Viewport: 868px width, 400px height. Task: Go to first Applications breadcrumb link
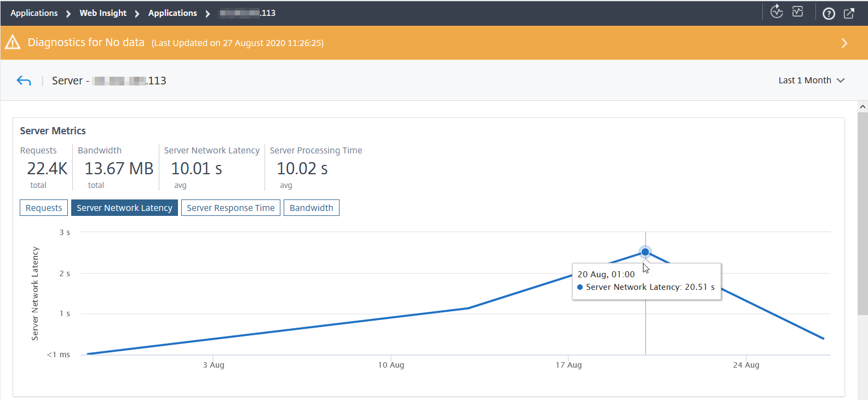34,13
